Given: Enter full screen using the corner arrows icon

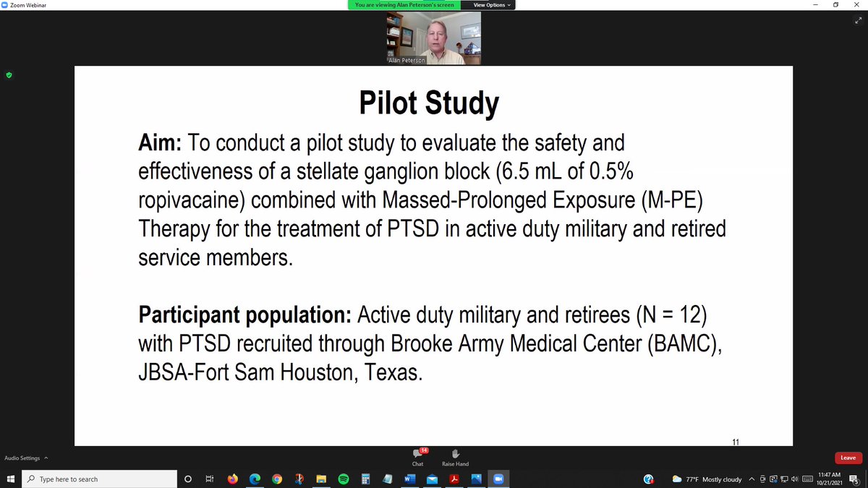Looking at the screenshot, I should coord(858,21).
